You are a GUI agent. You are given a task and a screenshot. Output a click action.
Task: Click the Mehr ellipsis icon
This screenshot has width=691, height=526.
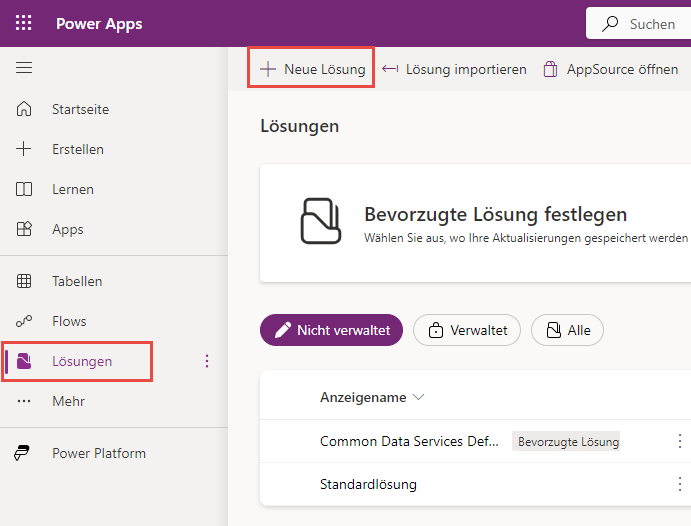tap(24, 401)
